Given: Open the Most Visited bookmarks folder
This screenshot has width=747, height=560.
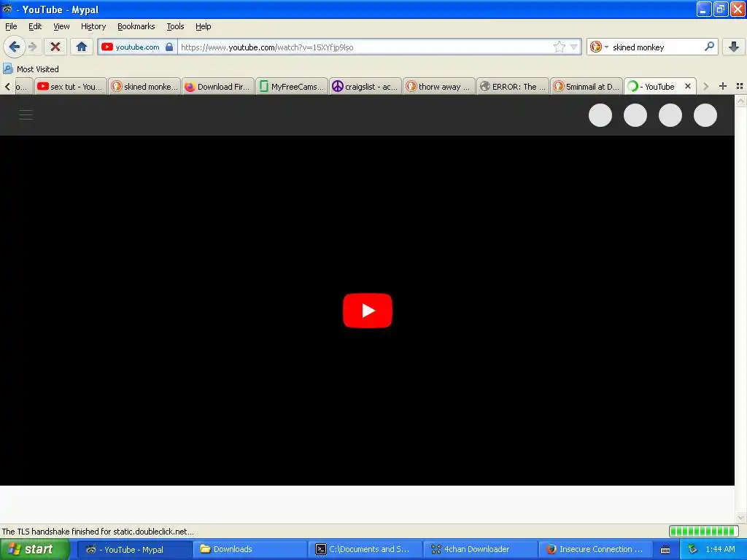Looking at the screenshot, I should (31, 69).
